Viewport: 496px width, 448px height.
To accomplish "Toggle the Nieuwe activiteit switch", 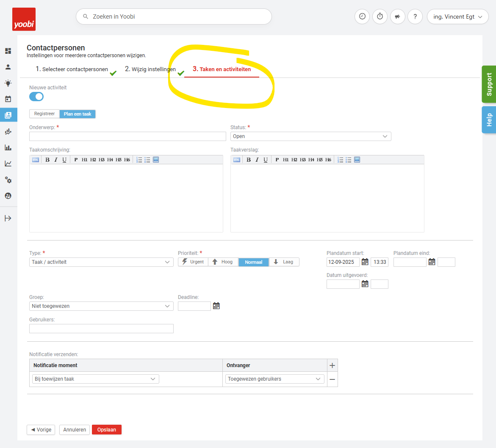I will coord(36,97).
